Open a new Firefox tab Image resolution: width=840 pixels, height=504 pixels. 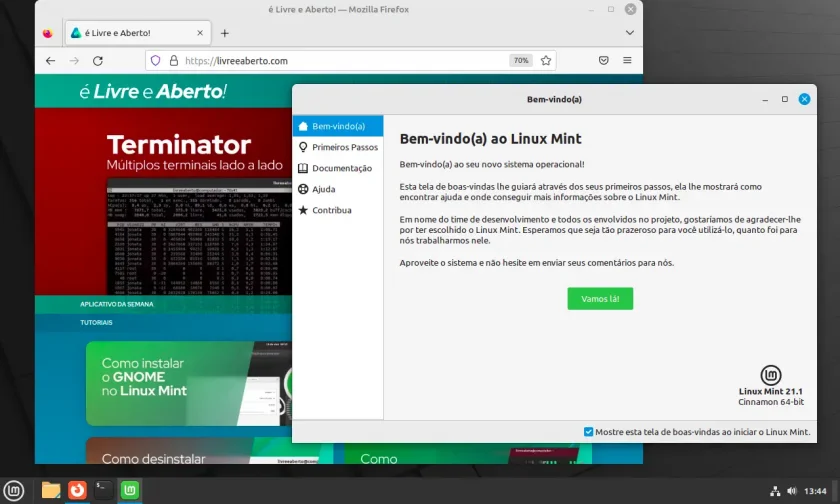click(224, 33)
